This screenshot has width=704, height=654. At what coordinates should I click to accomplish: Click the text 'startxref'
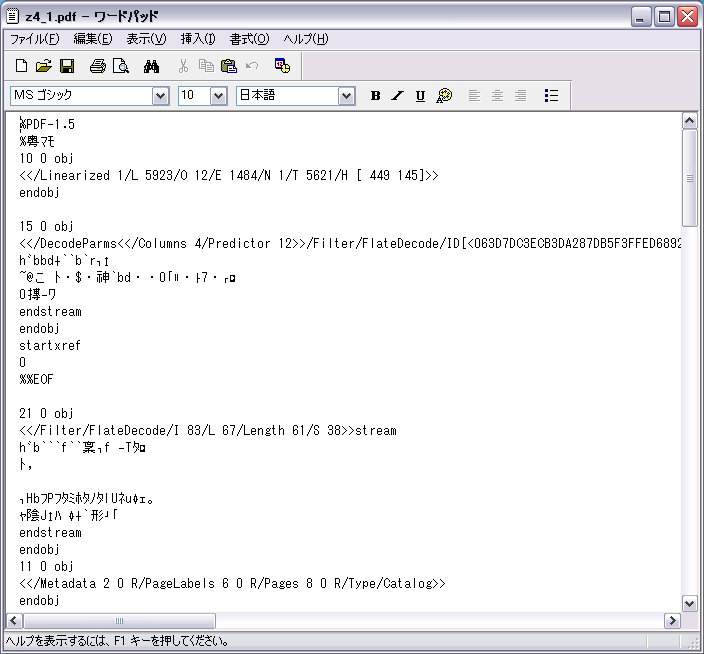tap(50, 346)
